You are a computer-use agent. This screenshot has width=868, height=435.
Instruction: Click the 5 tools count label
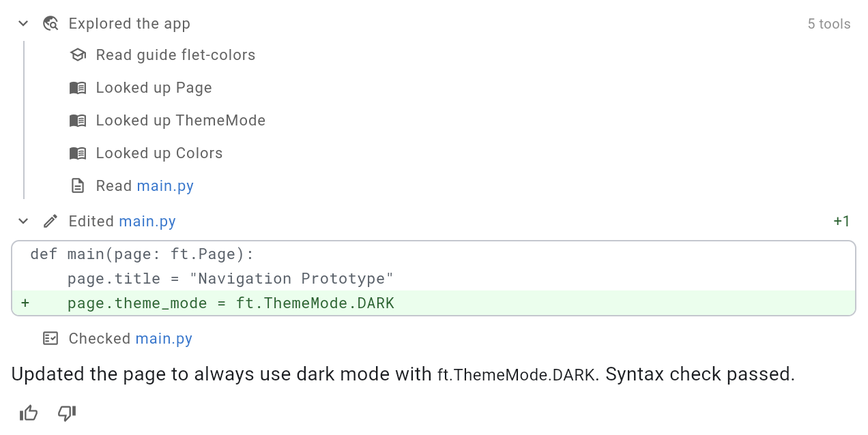[829, 24]
